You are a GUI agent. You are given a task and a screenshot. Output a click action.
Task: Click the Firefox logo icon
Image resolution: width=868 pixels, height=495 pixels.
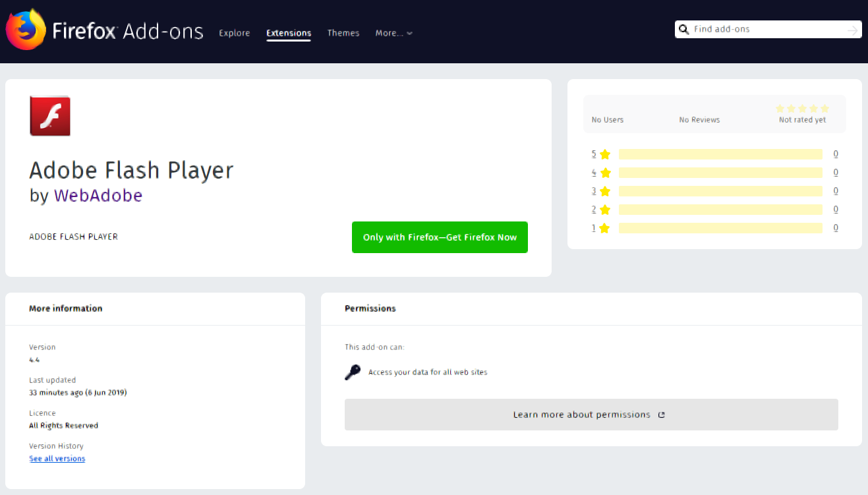coord(26,30)
